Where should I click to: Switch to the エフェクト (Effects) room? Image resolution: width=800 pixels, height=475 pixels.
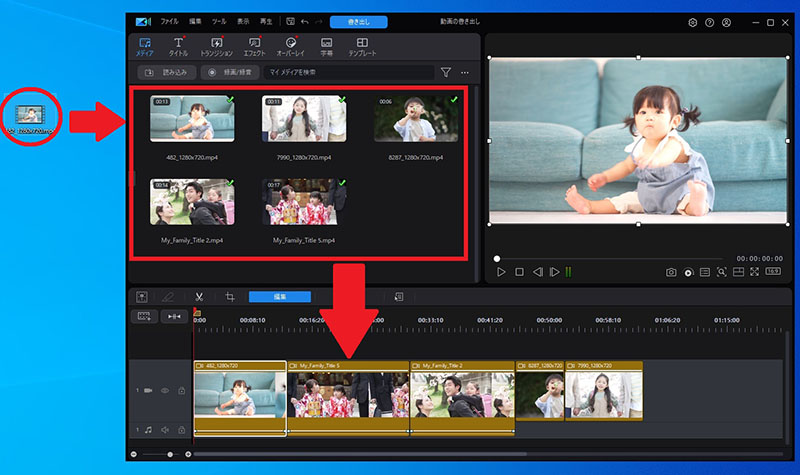click(x=254, y=46)
